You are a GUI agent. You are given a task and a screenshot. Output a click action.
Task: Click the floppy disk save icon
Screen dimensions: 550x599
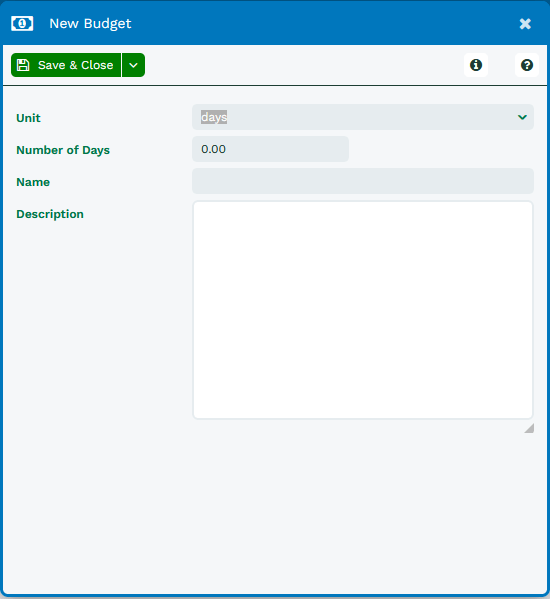tap(23, 65)
